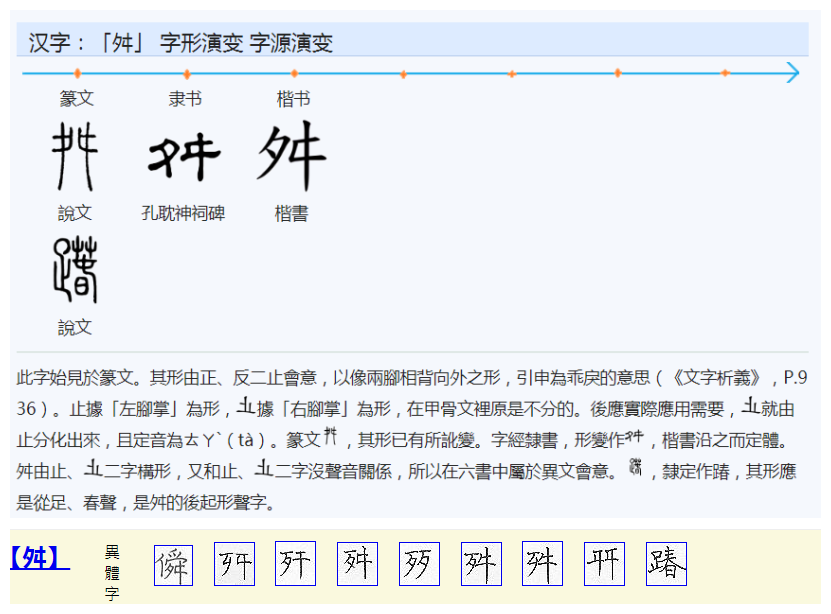Viewport: 831px width, 614px height.
Task: Click the arrowhead at the timeline's right end
Action: point(792,73)
